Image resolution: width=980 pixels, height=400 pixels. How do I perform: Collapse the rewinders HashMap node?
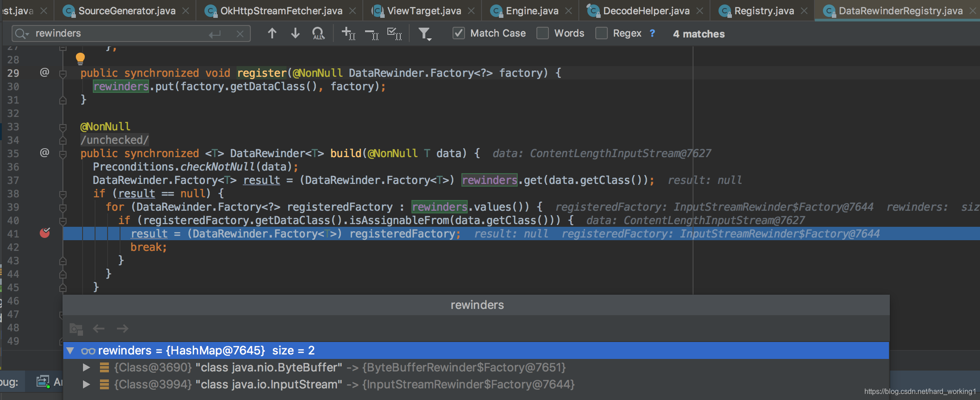coord(70,350)
